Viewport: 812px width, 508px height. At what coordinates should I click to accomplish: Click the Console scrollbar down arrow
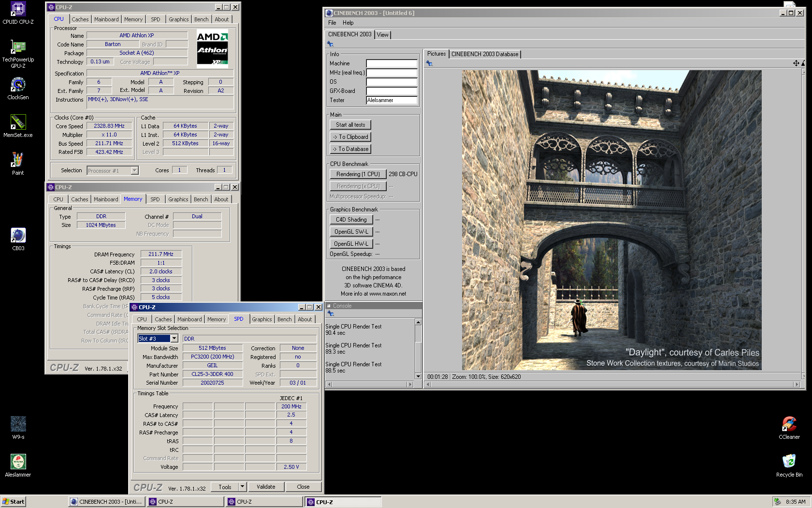tap(418, 376)
